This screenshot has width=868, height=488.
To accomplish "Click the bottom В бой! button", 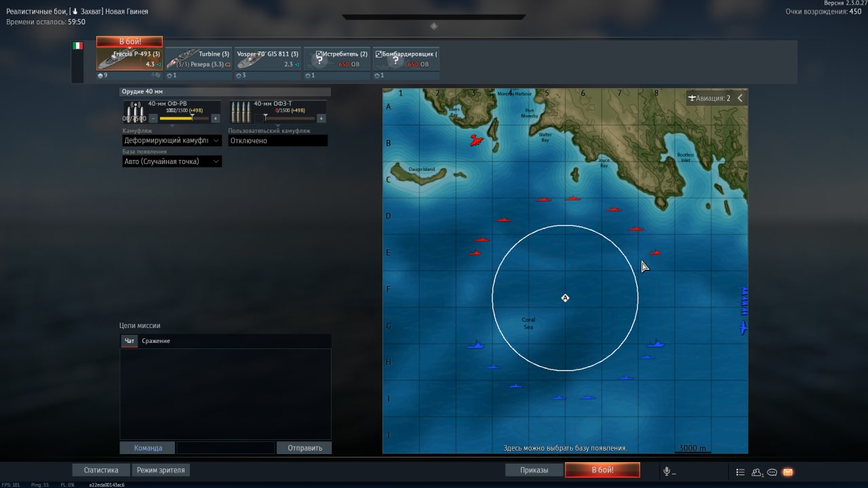I will 602,470.
